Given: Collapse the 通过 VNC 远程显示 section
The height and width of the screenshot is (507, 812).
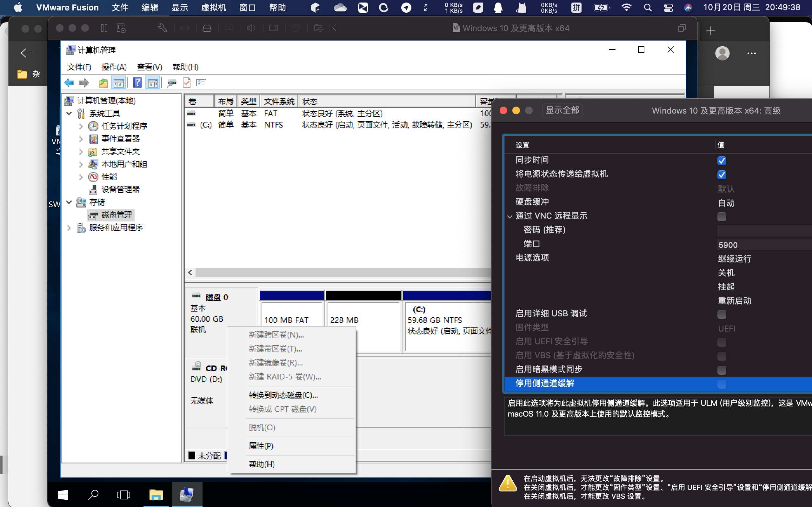Looking at the screenshot, I should click(x=509, y=216).
